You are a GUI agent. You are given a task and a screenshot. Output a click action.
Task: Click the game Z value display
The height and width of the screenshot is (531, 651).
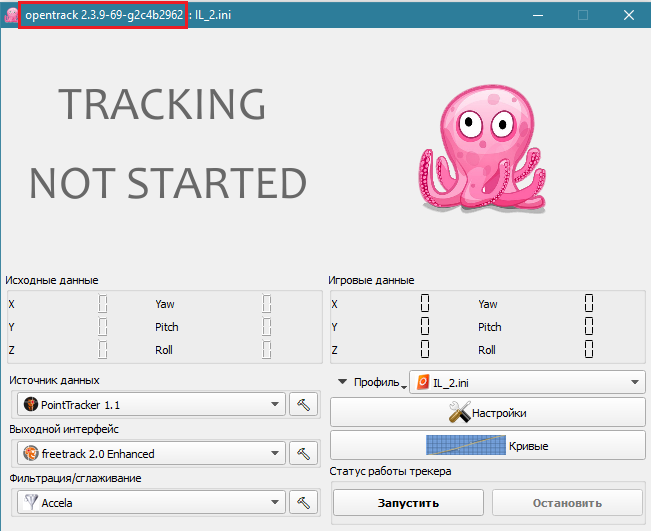(x=425, y=349)
